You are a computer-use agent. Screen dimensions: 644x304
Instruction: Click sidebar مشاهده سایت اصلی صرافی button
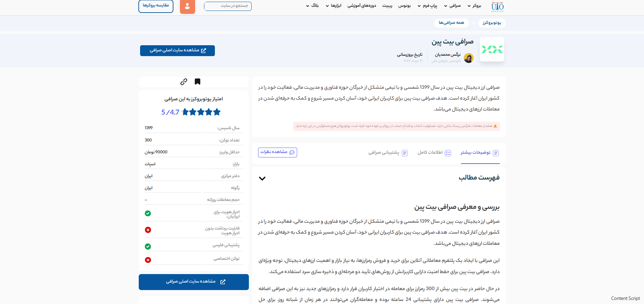click(194, 282)
